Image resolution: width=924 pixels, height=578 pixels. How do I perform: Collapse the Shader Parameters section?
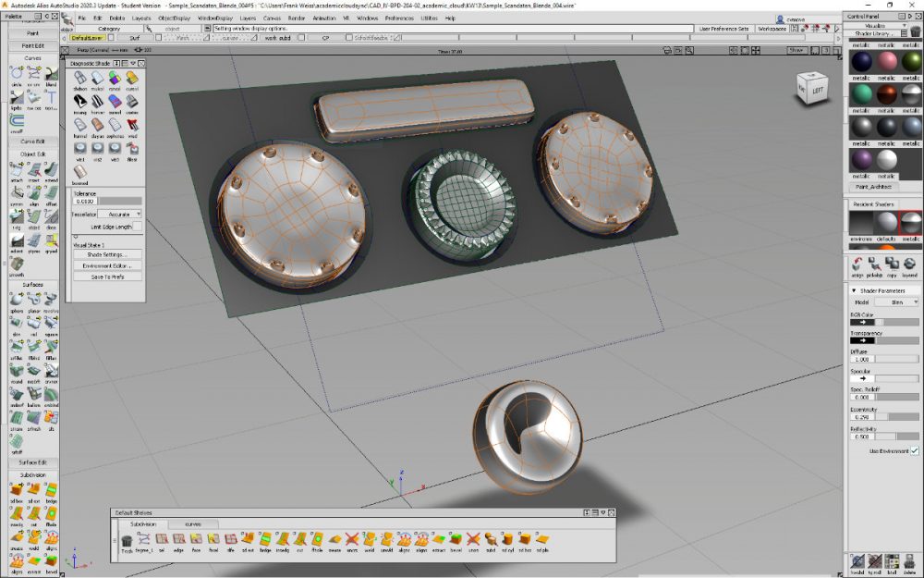click(x=854, y=291)
